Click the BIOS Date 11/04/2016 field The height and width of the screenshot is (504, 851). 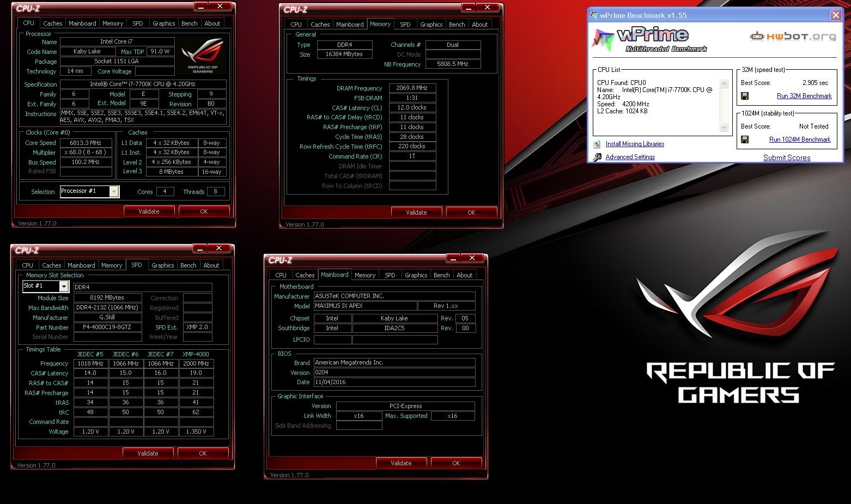click(394, 382)
